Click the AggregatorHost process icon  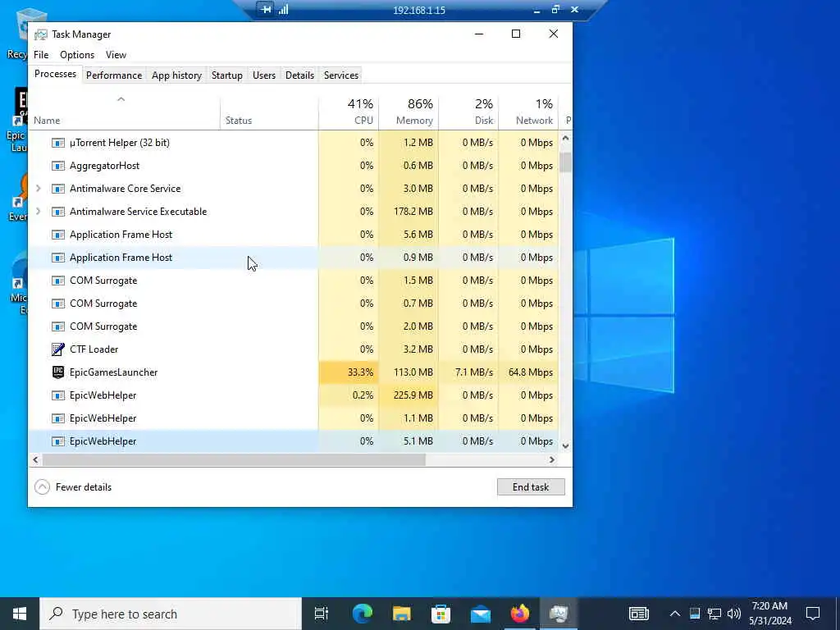(x=58, y=166)
